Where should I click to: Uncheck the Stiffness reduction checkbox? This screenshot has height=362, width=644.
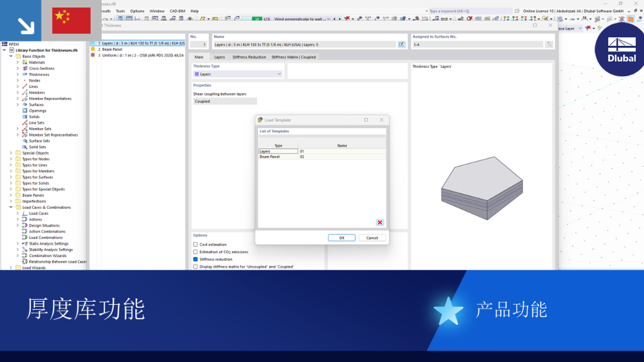tap(196, 259)
